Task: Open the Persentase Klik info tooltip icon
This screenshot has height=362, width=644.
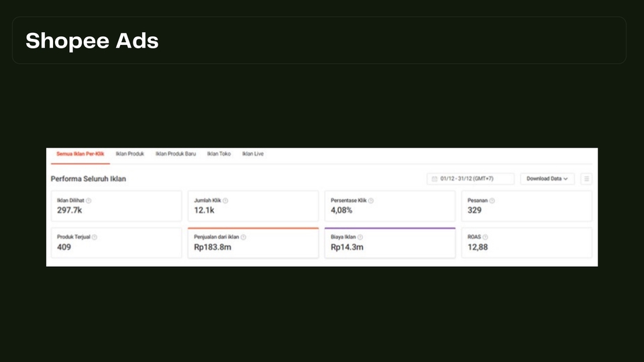Action: tap(371, 200)
